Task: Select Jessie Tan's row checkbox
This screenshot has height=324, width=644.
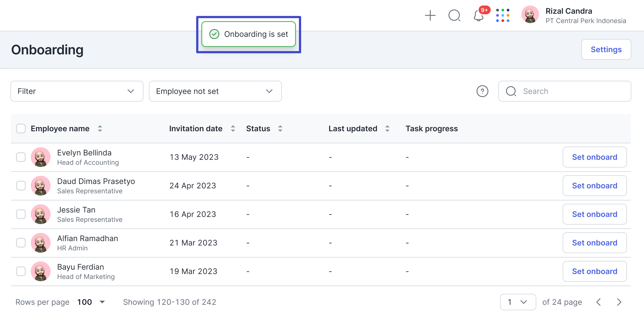Action: tap(21, 214)
